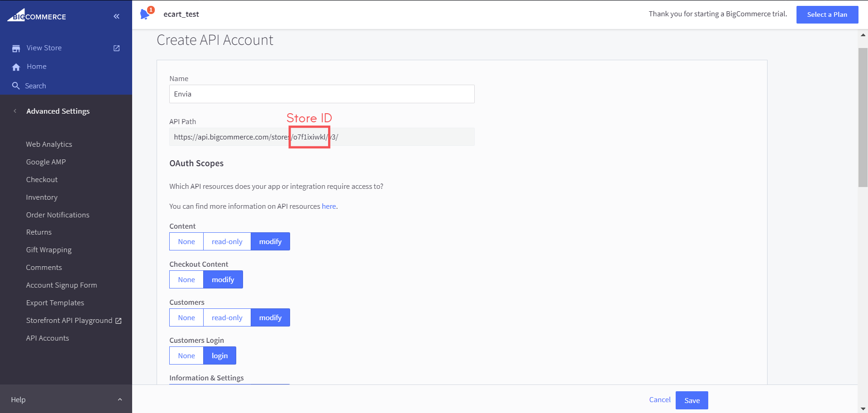The width and height of the screenshot is (868, 413).
Task: Open API Accounts page
Action: point(48,338)
